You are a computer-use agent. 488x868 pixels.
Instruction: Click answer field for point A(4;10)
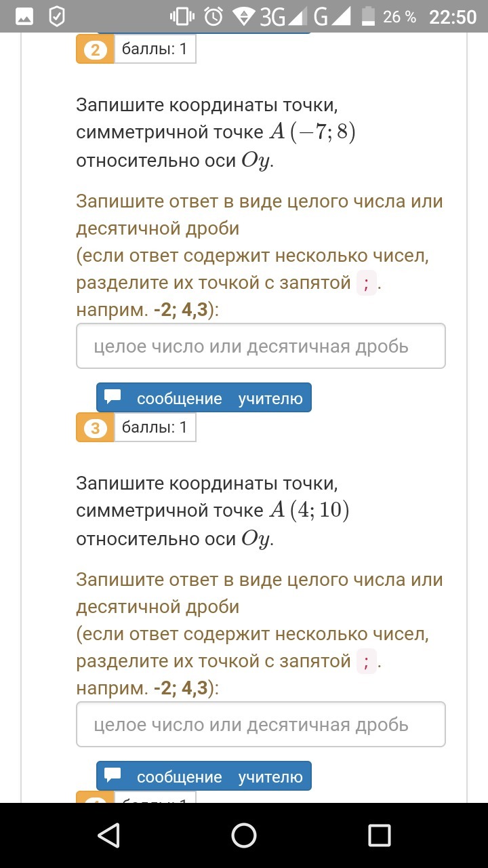point(261,724)
